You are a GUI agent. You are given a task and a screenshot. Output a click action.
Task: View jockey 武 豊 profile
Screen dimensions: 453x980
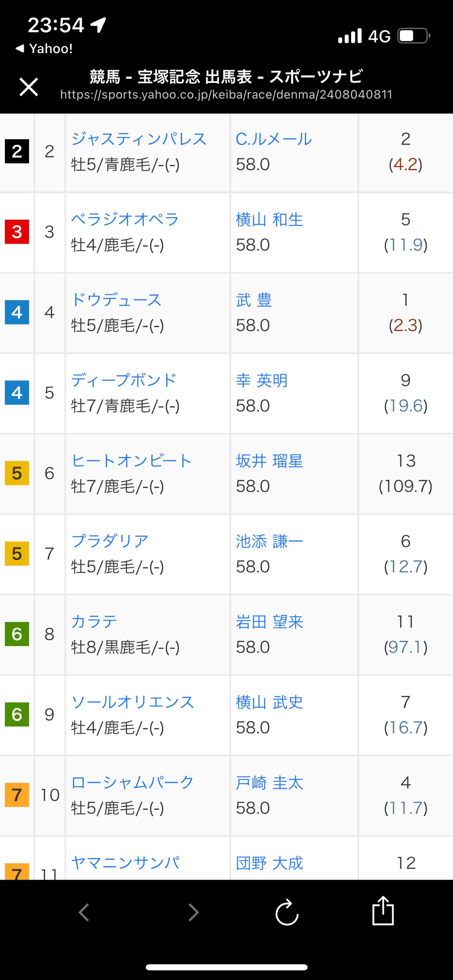[254, 300]
